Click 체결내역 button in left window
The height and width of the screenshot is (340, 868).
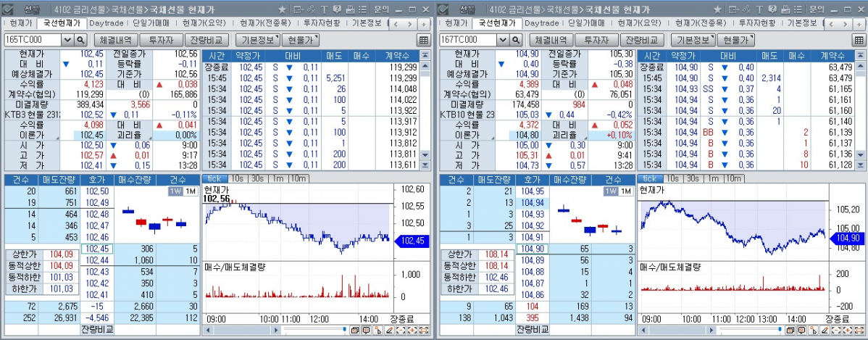(x=116, y=40)
